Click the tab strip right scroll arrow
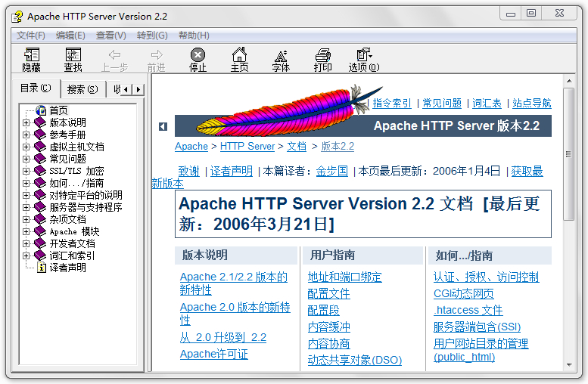 [138, 89]
